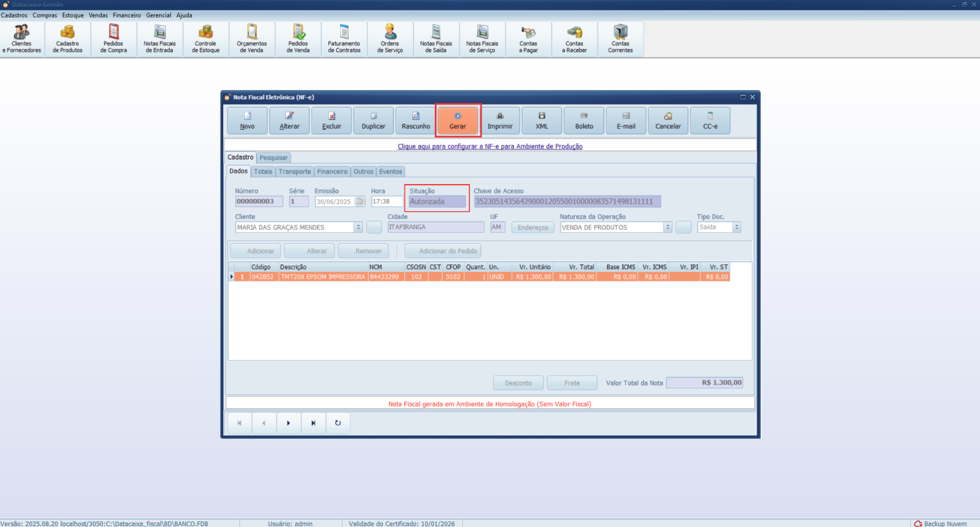Open the Tipo Doc. dropdown

(736, 227)
